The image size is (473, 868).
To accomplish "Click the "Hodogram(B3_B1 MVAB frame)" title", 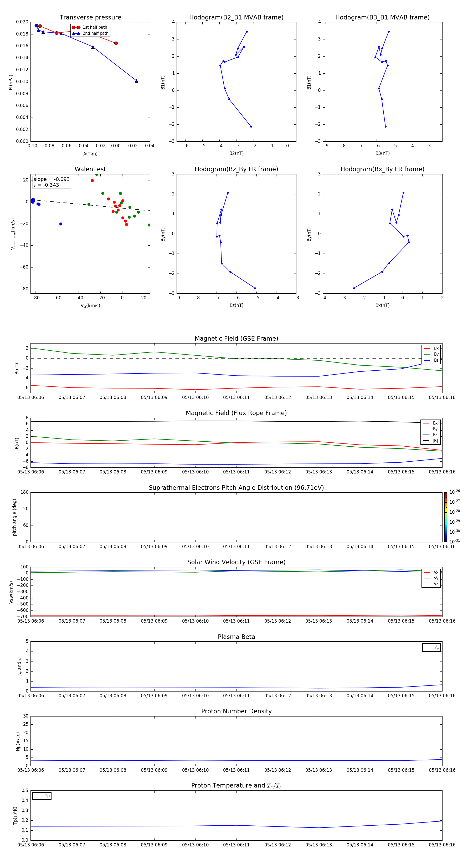I will click(x=382, y=17).
